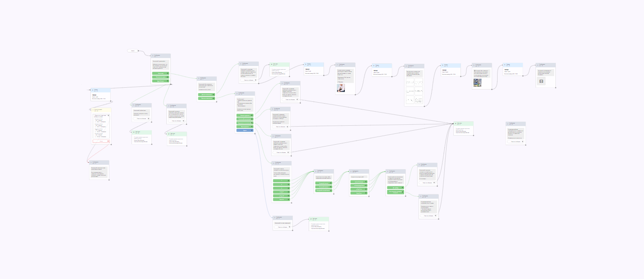Click the film strip video icon thumbnail

541,80
